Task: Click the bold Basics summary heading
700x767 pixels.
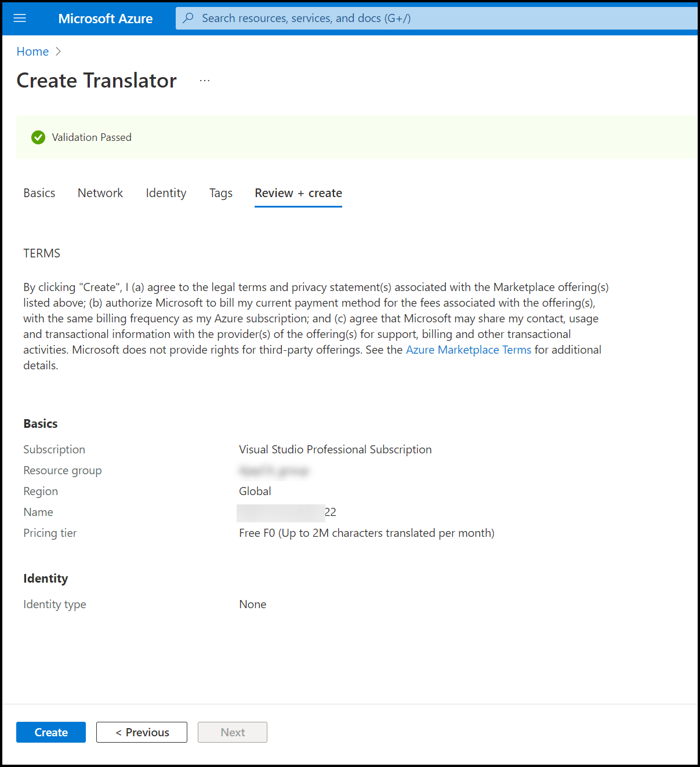Action: tap(41, 424)
